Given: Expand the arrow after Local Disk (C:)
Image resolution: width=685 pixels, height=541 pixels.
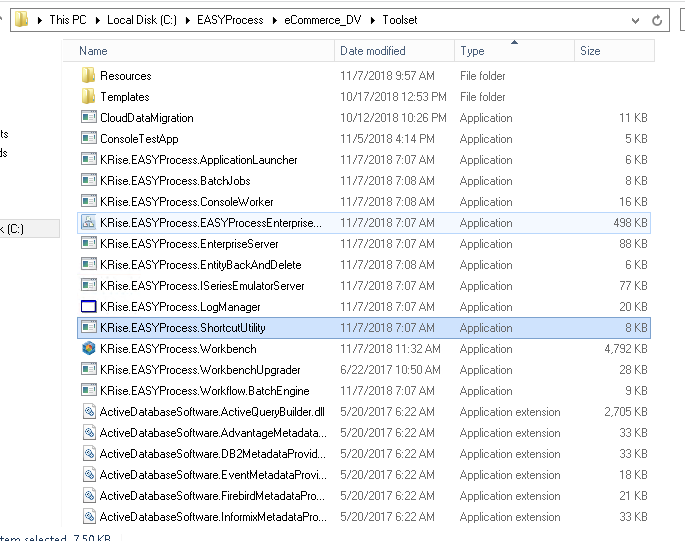Looking at the screenshot, I should click(x=187, y=20).
